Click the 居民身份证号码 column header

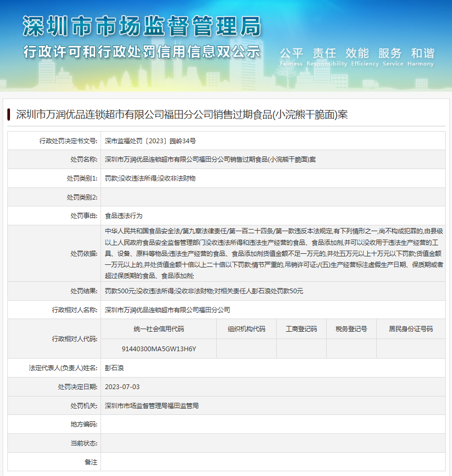(x=411, y=329)
